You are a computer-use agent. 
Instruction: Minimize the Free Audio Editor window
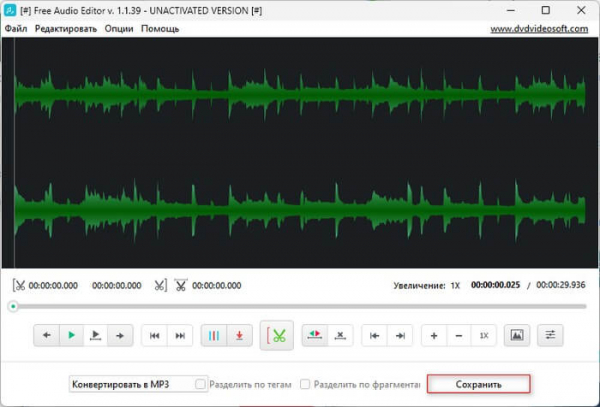click(x=510, y=10)
